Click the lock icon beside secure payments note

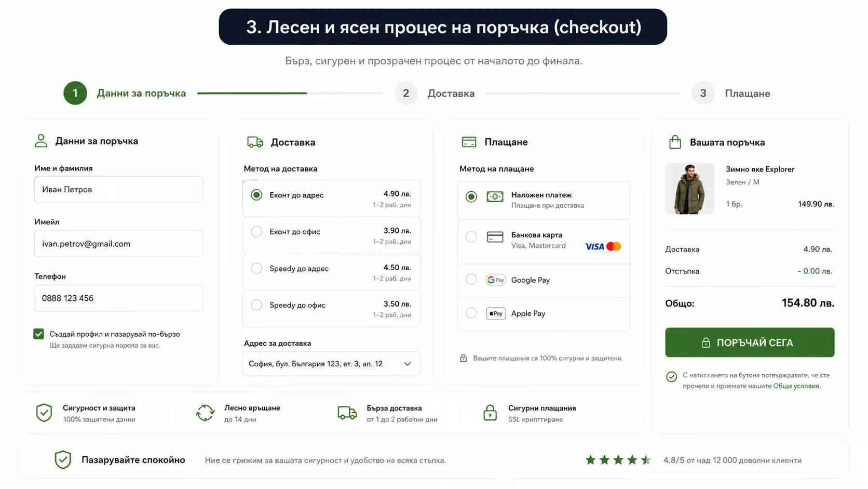point(464,358)
